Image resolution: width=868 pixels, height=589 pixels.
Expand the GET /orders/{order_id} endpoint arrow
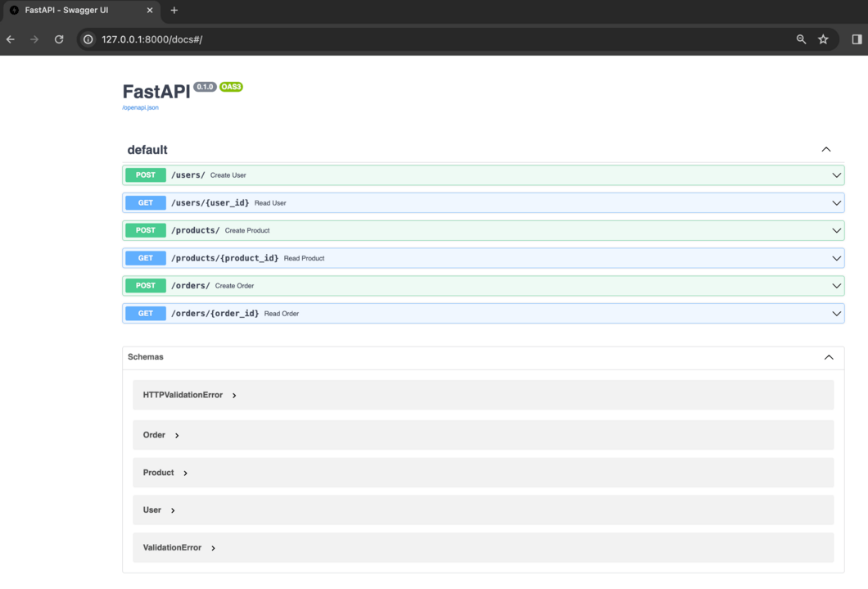836,313
